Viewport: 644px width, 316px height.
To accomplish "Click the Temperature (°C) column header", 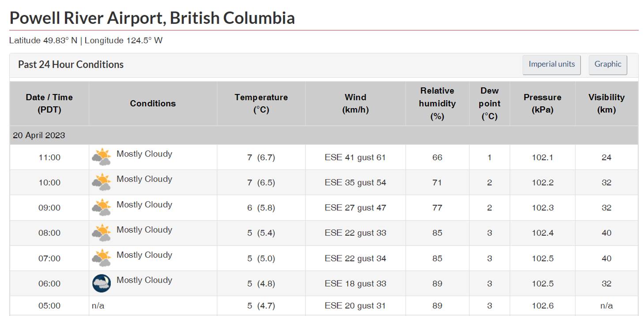I will pyautogui.click(x=261, y=103).
